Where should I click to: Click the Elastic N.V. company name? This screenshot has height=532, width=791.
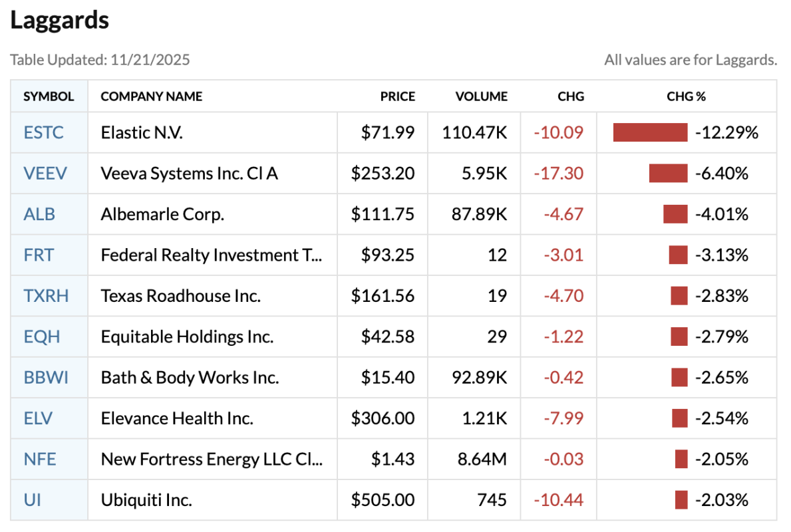pos(142,133)
